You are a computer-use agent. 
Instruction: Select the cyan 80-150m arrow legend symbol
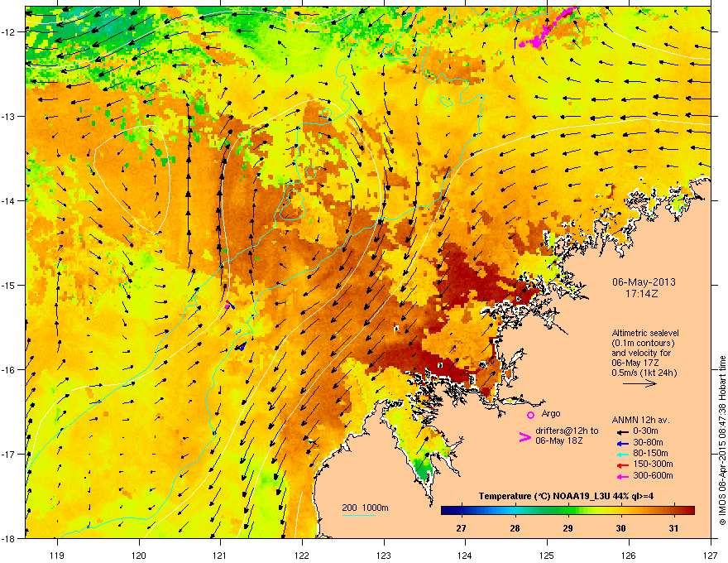pos(623,454)
